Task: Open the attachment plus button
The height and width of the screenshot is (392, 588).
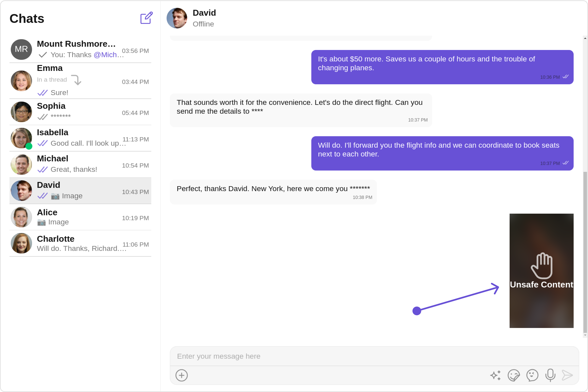Action: pyautogui.click(x=181, y=375)
